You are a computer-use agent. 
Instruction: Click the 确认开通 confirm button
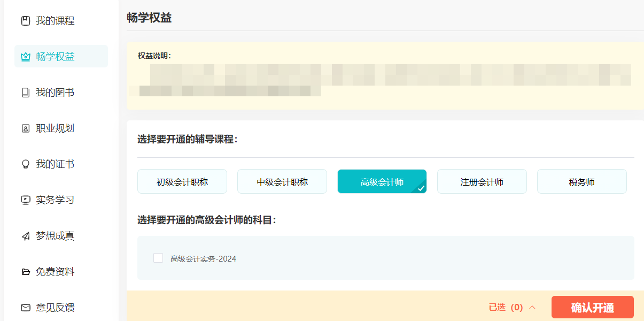pos(592,307)
